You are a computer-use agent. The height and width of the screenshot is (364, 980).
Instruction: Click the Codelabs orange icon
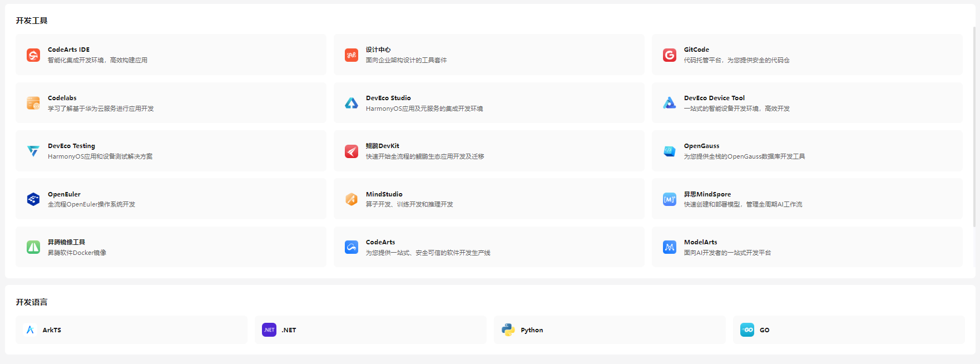(33, 103)
